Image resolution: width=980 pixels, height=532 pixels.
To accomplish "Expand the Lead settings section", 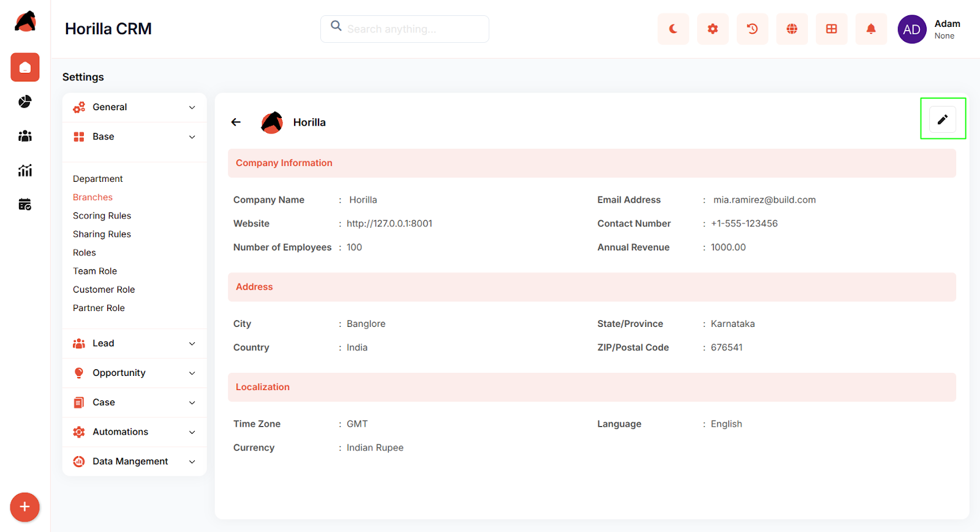I will click(x=135, y=343).
